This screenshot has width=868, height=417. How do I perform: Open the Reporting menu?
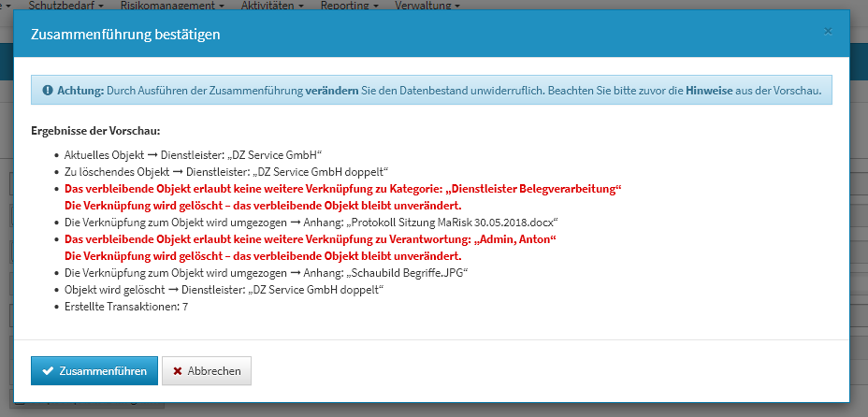349,6
